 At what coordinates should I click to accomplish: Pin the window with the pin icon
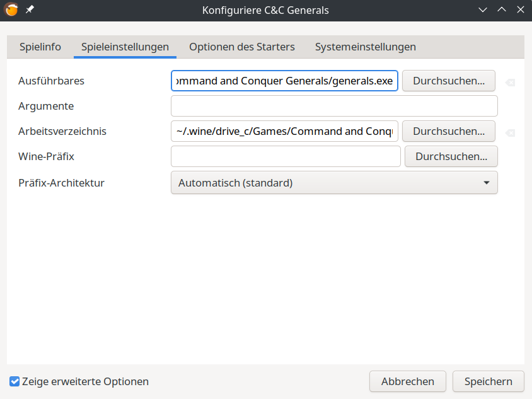(x=30, y=10)
